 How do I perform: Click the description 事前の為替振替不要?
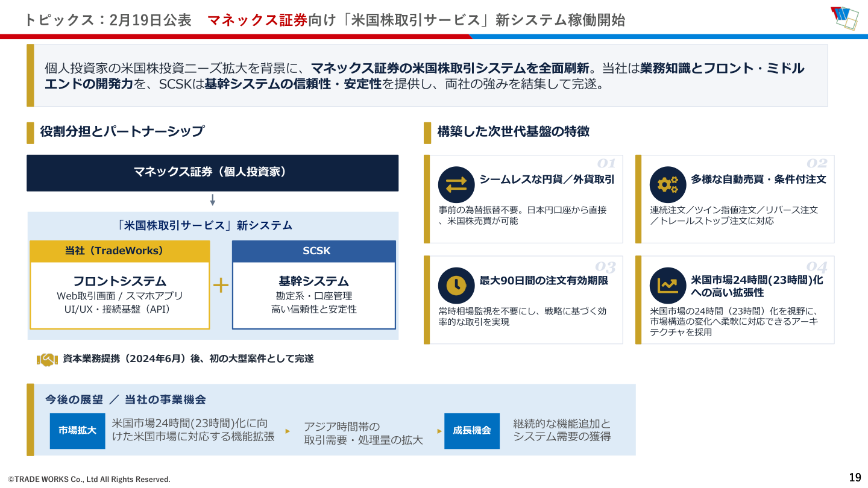pyautogui.click(x=523, y=216)
